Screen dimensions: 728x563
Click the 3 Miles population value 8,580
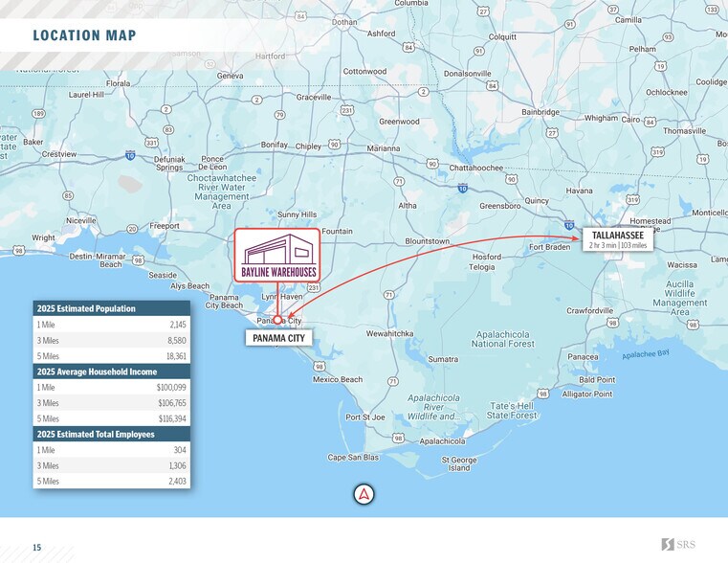tap(177, 341)
